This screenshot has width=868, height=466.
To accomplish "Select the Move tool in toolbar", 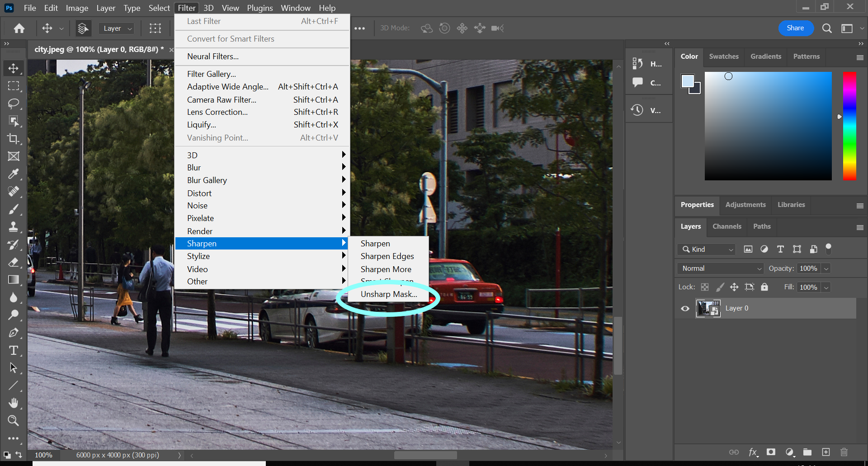I will pos(14,68).
